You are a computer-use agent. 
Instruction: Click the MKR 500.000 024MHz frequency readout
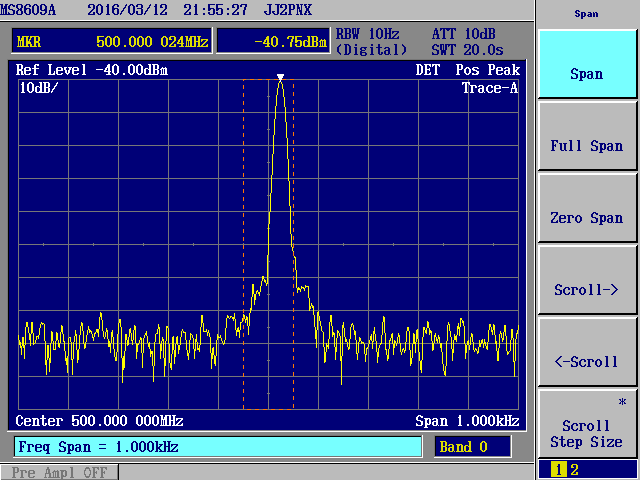(x=112, y=41)
